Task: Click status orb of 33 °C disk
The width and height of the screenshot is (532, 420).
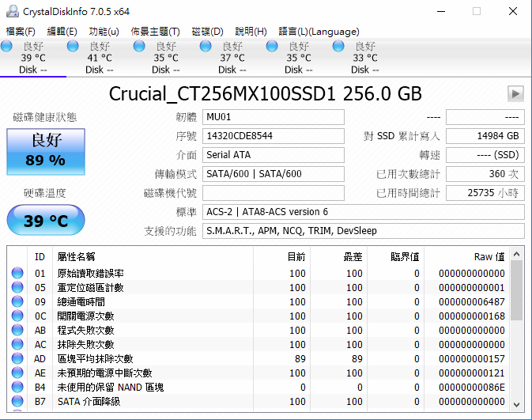Action: click(x=338, y=46)
